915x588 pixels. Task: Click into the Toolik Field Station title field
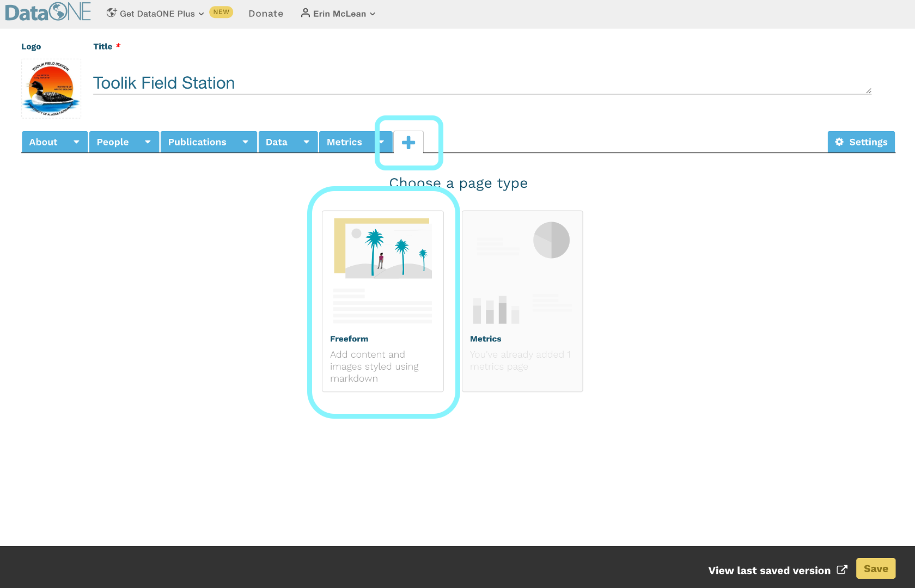482,83
